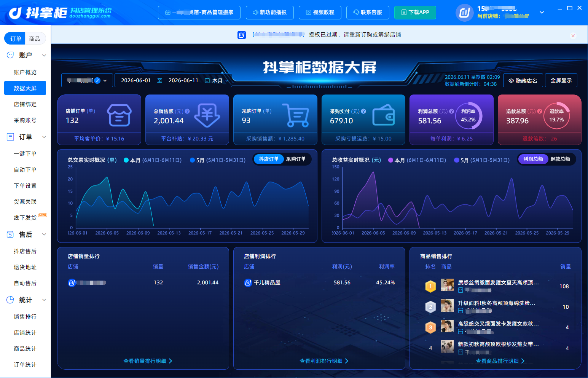The width and height of the screenshot is (588, 378).
Task: Toggle chart to 抖店订单
Action: tap(269, 159)
